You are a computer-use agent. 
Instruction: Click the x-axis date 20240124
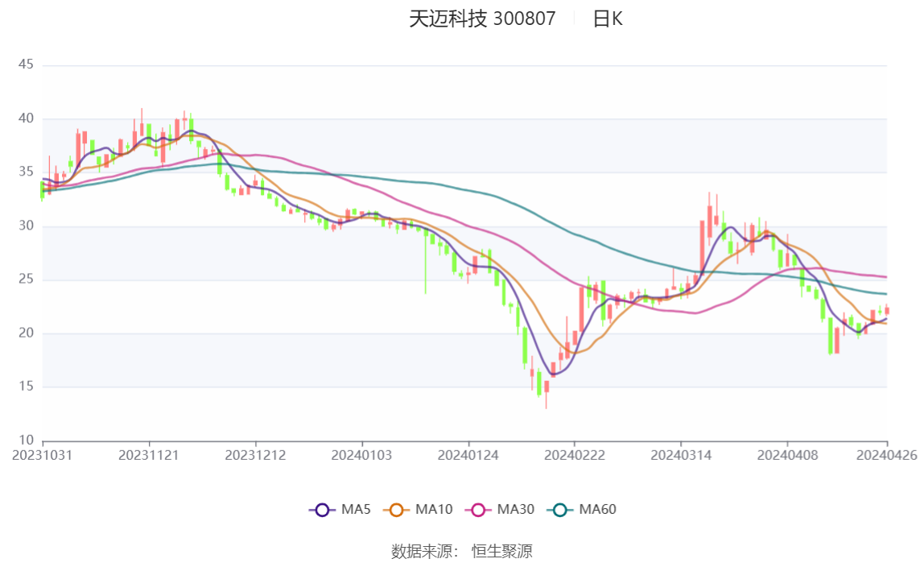click(x=468, y=455)
